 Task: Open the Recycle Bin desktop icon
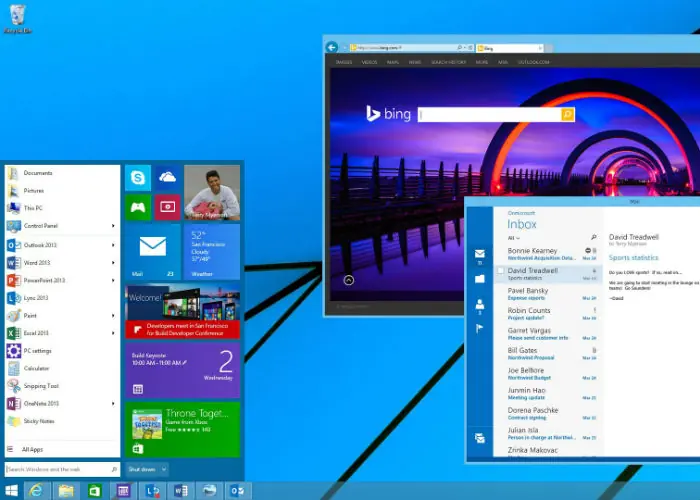pyautogui.click(x=18, y=19)
